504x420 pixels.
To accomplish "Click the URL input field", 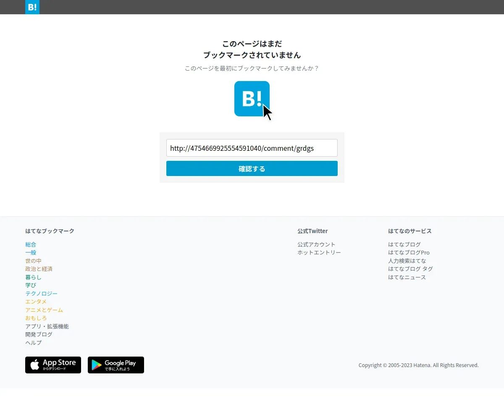I will (252, 148).
